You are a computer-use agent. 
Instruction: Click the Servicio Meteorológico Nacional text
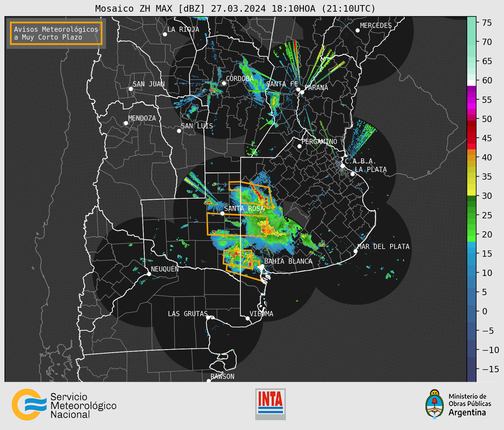(83, 406)
